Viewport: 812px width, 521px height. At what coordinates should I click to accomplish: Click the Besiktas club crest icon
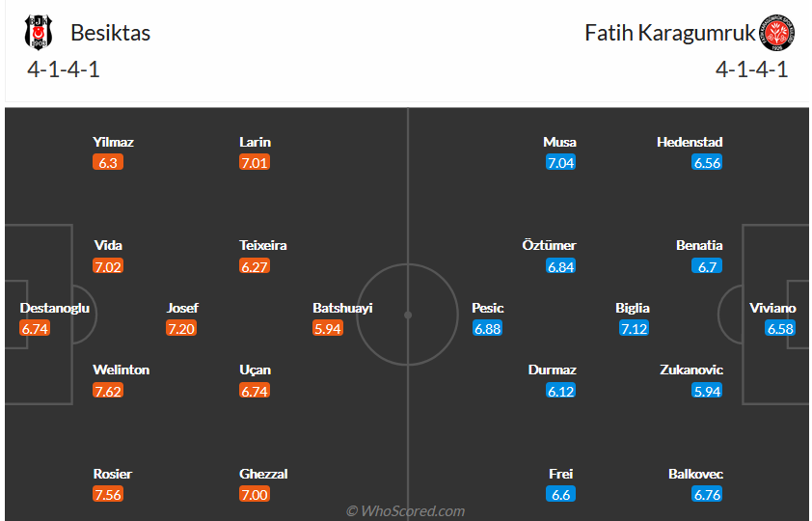[x=39, y=33]
